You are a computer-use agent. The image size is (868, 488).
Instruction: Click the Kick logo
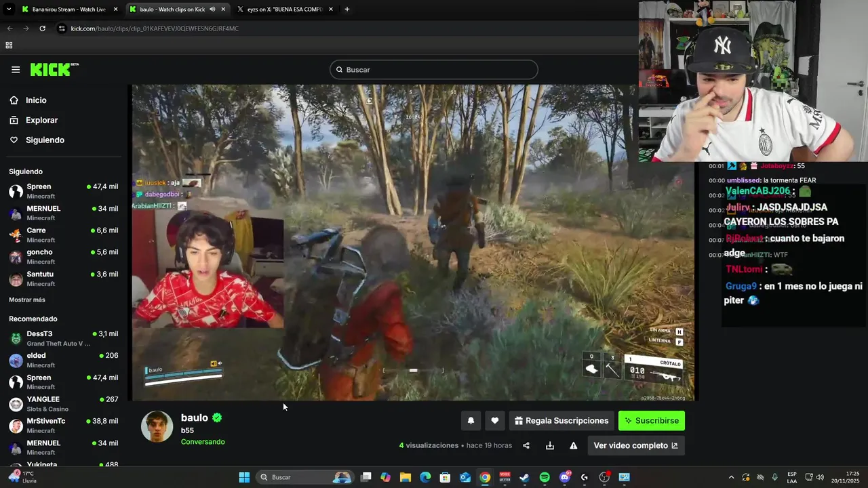[x=54, y=69]
